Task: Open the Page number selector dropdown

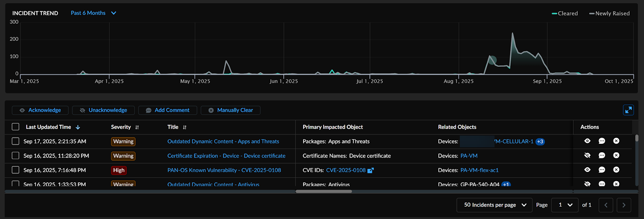Action: (x=565, y=205)
